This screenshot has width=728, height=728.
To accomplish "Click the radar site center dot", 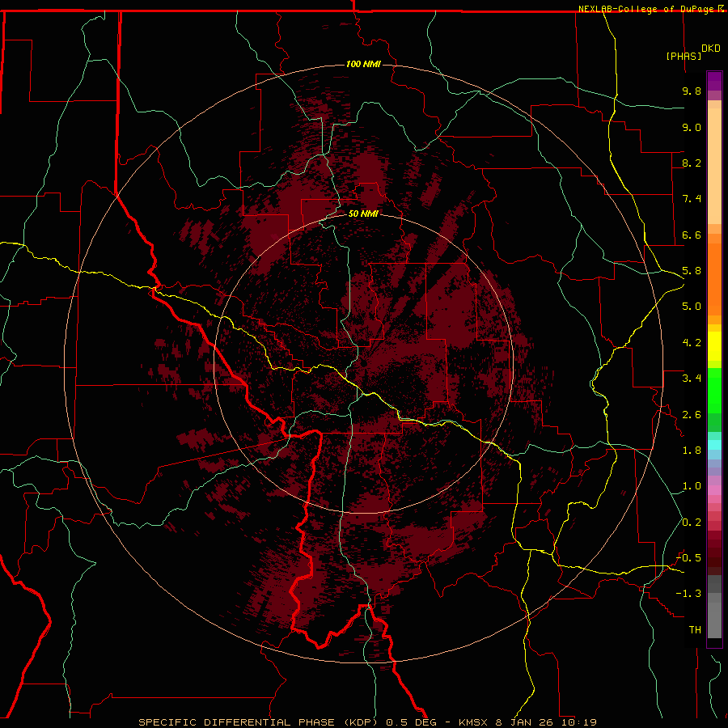I will pyautogui.click(x=364, y=364).
